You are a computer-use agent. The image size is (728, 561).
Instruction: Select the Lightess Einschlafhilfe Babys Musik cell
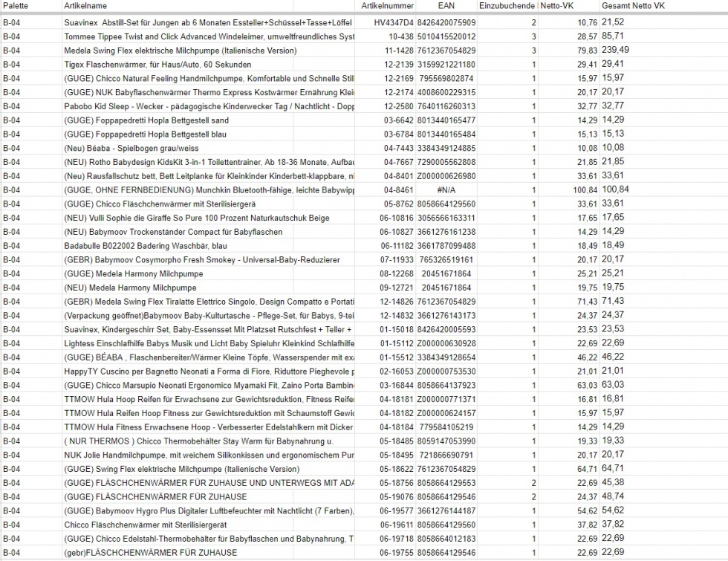[x=209, y=343]
